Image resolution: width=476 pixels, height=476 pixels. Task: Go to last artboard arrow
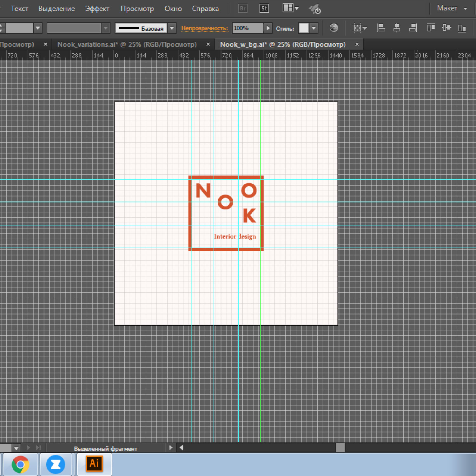click(38, 448)
